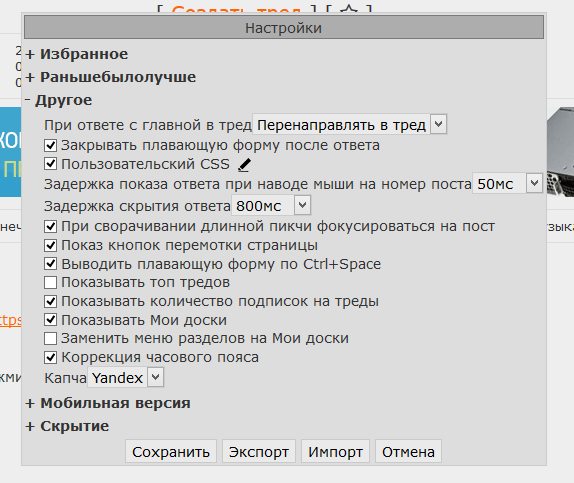Click the 'Экспорт' button

pyautogui.click(x=259, y=452)
